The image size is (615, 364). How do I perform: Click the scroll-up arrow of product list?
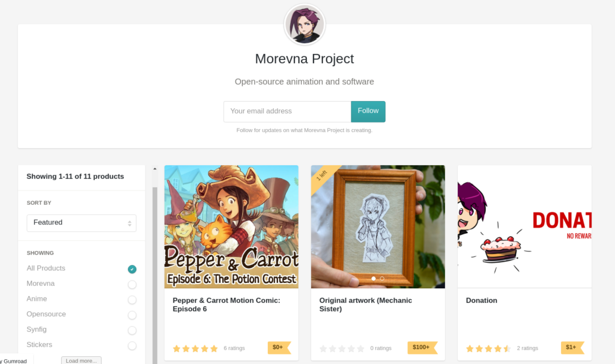click(155, 169)
